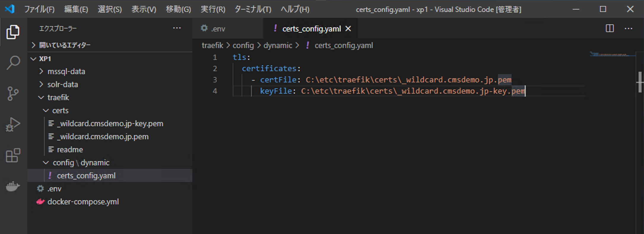Click line number 3 in gutter

click(x=215, y=80)
